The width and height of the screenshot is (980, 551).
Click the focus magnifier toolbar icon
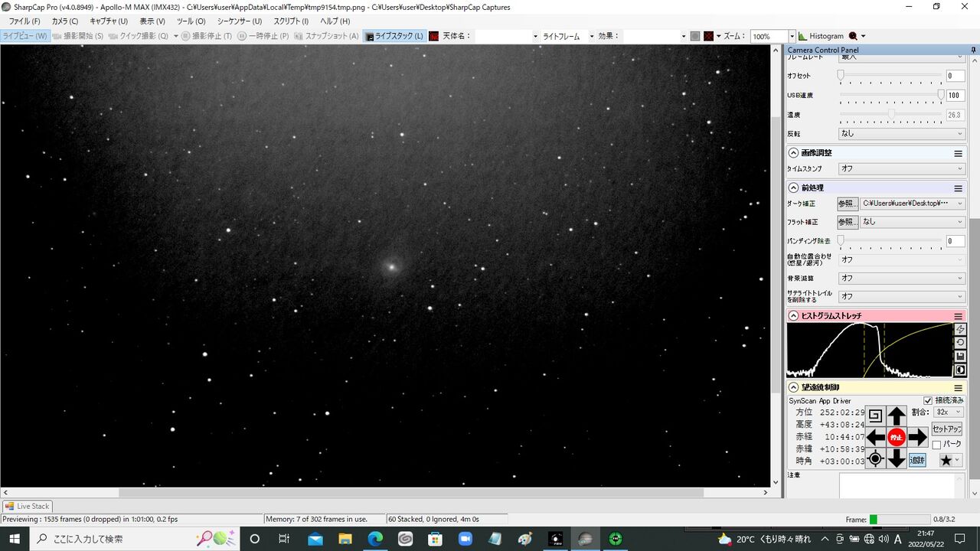click(853, 36)
